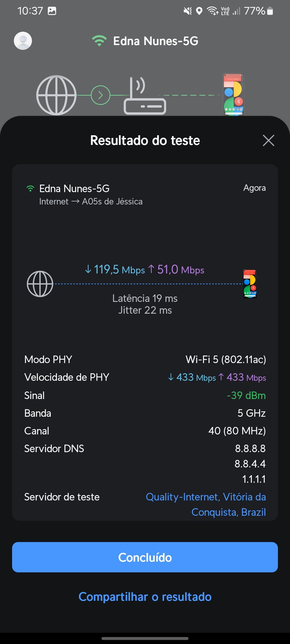Tap the phone device image at top
Image resolution: width=290 pixels, height=644 pixels.
coord(234,94)
